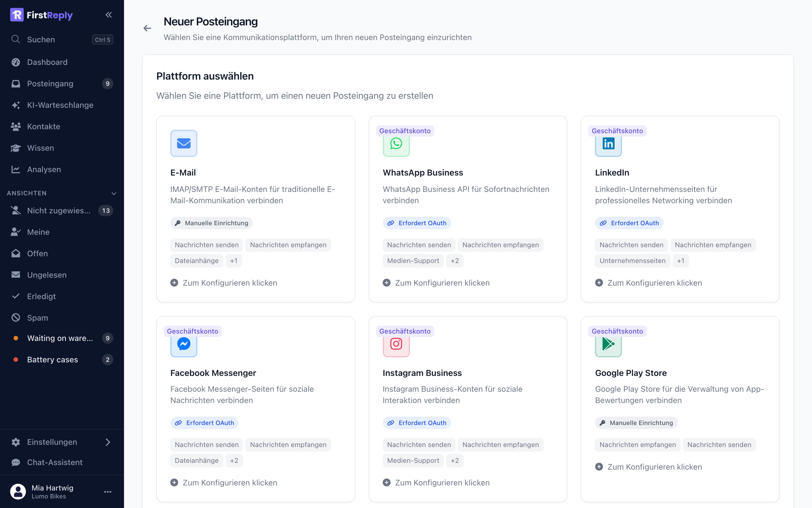Open the Dashboard menu item
This screenshot has height=508, width=812.
[62, 62]
